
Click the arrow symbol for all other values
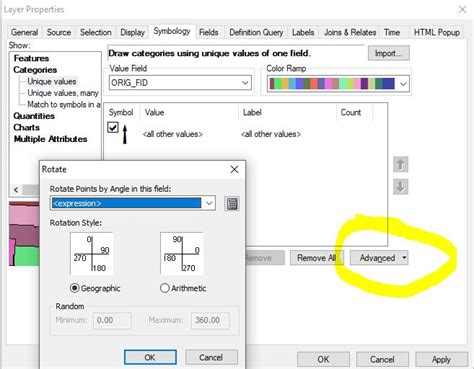tap(125, 134)
